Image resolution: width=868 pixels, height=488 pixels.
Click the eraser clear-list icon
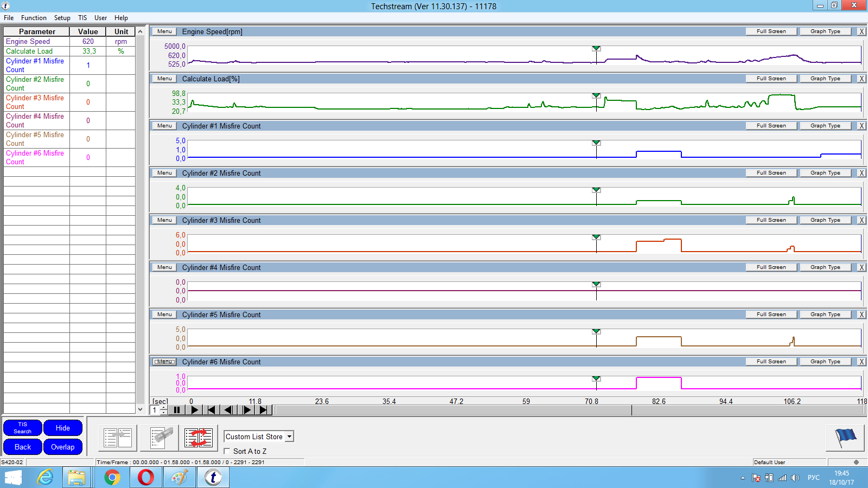[159, 438]
